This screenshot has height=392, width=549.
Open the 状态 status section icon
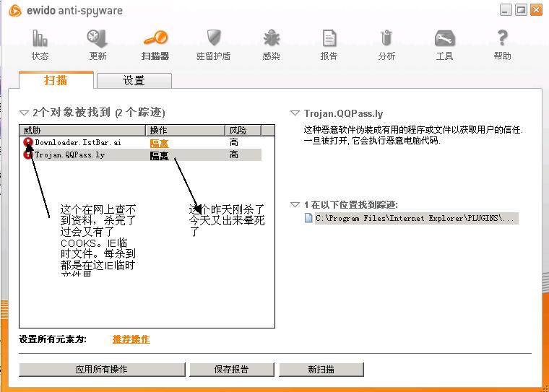pyautogui.click(x=40, y=38)
